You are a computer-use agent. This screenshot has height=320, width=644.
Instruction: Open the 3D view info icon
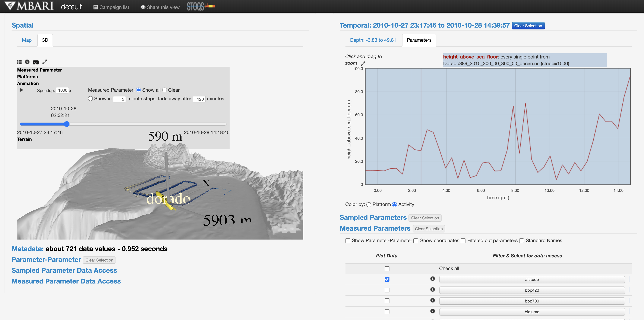coord(27,62)
